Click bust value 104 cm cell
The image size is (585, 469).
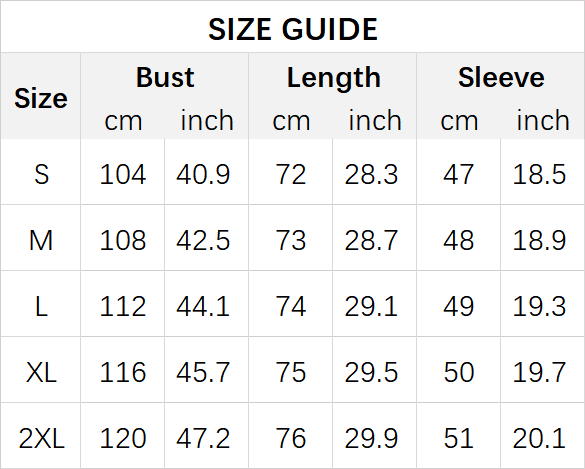122,174
